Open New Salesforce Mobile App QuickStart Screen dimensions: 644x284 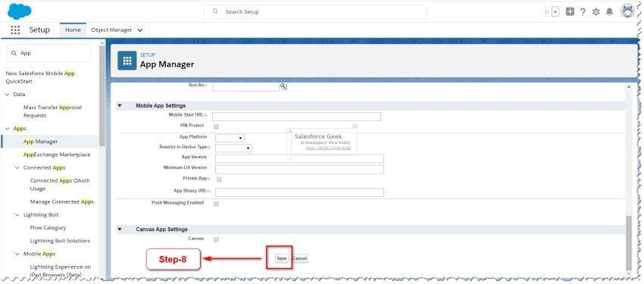point(40,77)
